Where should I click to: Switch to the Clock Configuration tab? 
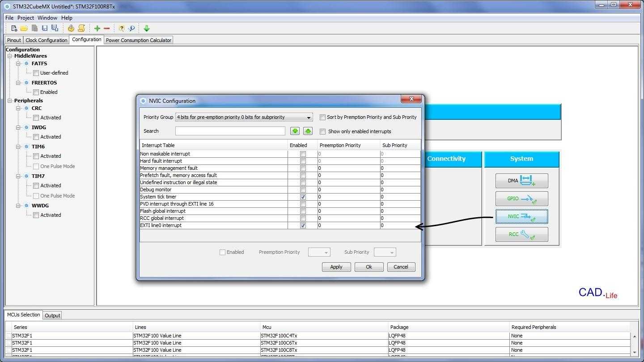46,40
